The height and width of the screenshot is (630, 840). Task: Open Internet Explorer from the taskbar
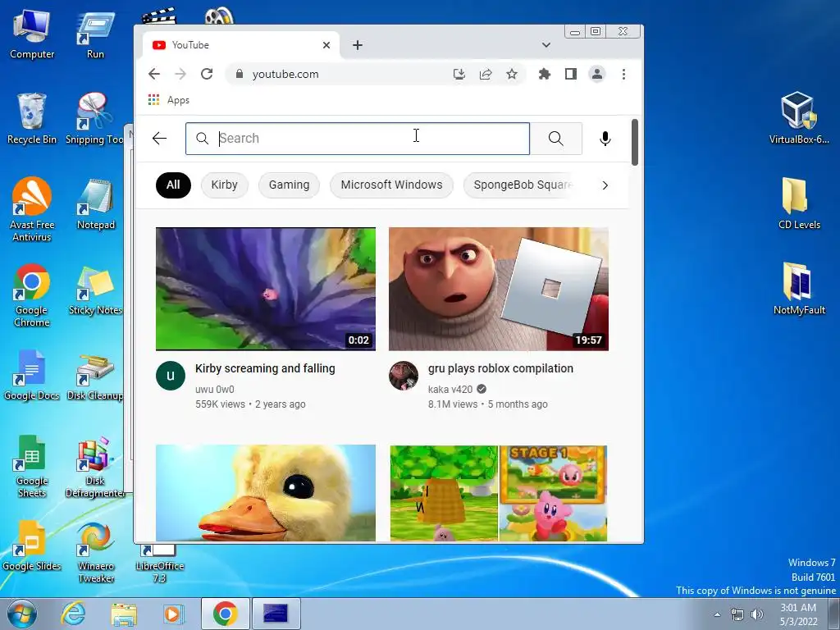coord(73,614)
